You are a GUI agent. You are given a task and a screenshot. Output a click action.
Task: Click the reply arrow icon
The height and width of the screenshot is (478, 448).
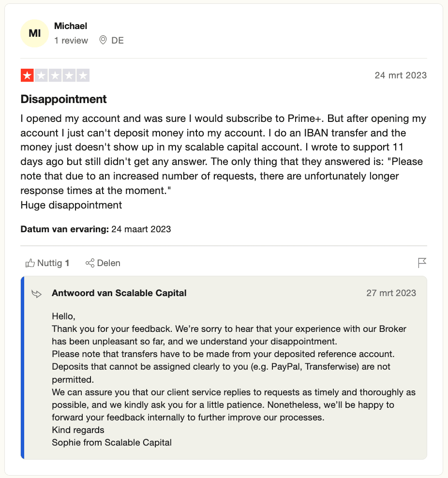(37, 294)
